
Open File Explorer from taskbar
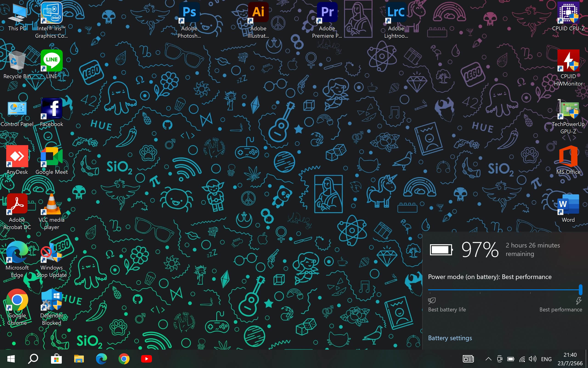coord(79,359)
